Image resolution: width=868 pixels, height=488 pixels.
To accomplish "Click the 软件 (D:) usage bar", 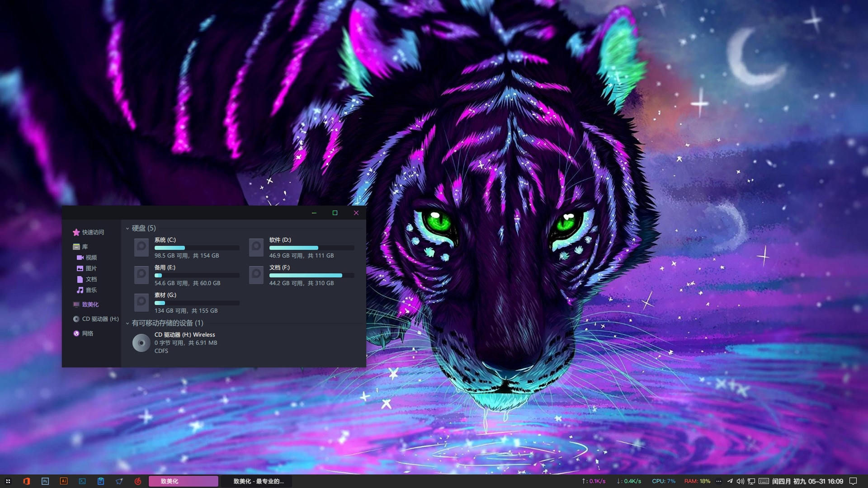I will pos(312,248).
